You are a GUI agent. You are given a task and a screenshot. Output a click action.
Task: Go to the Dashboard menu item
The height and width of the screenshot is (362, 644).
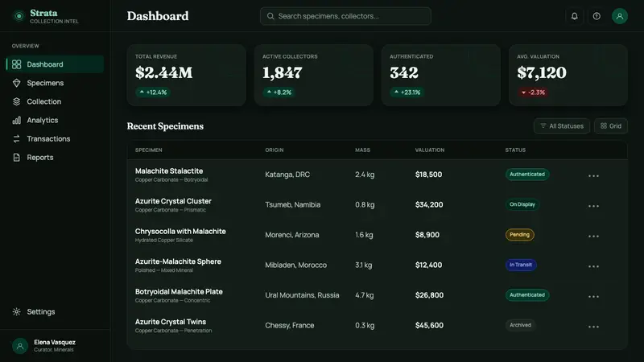point(55,64)
